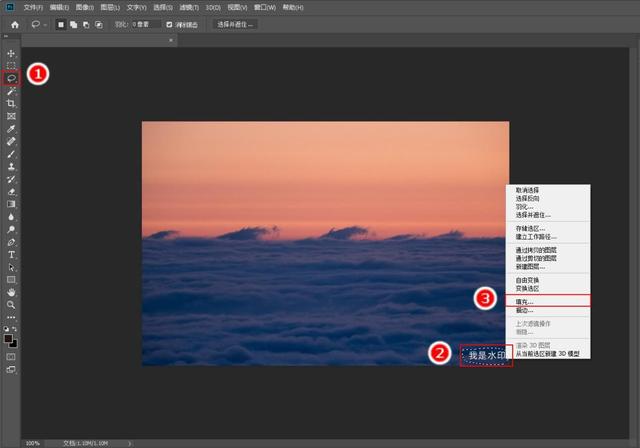Open the 图层(L) menu

click(x=110, y=7)
